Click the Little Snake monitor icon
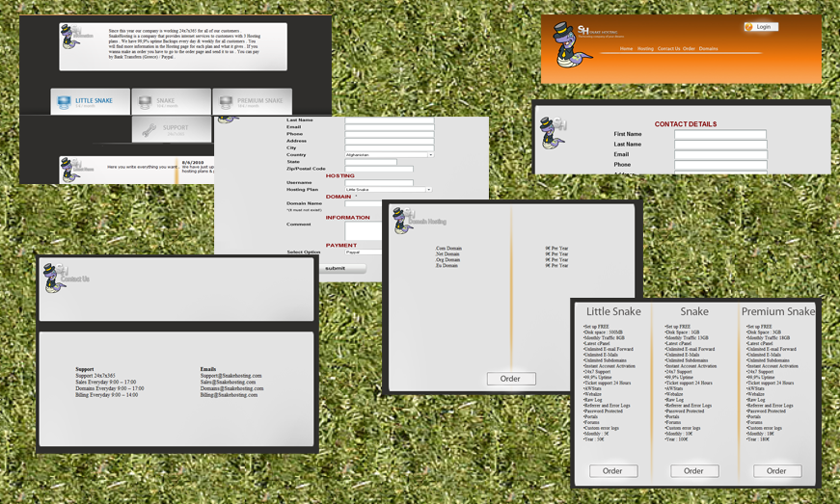840x504 pixels. pos(64,102)
